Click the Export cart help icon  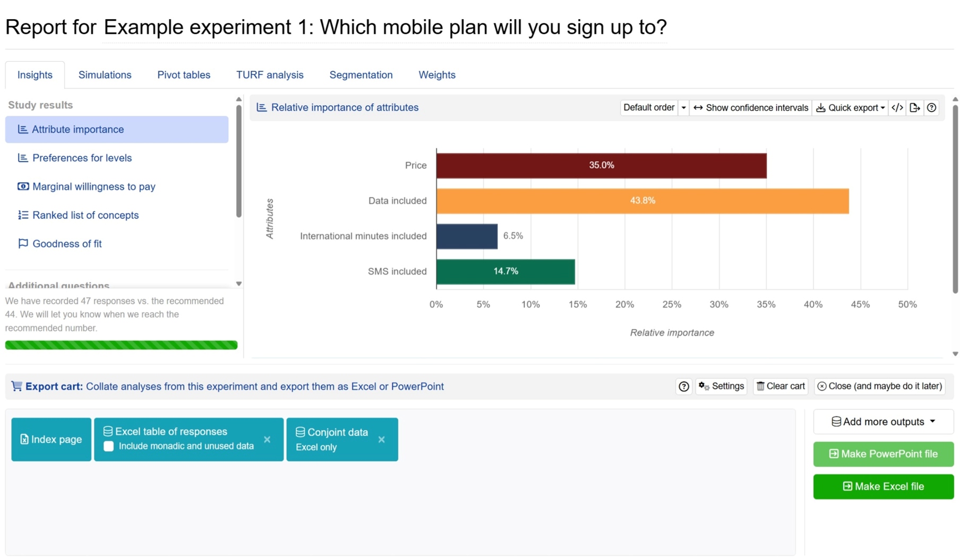coord(683,386)
